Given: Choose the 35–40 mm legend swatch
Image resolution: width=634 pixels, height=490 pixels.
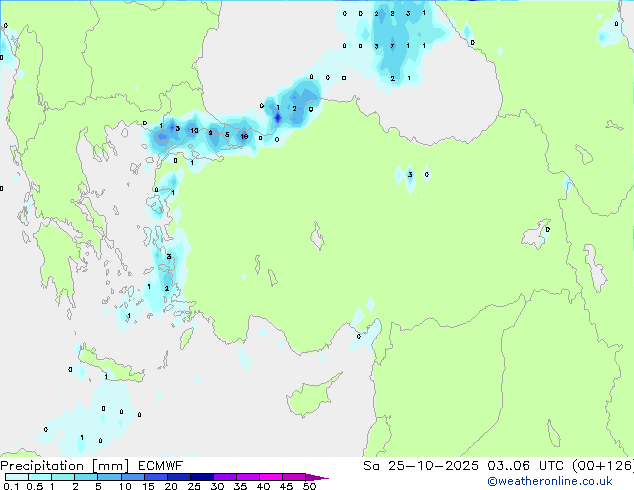Looking at the screenshot, I should (248, 477).
